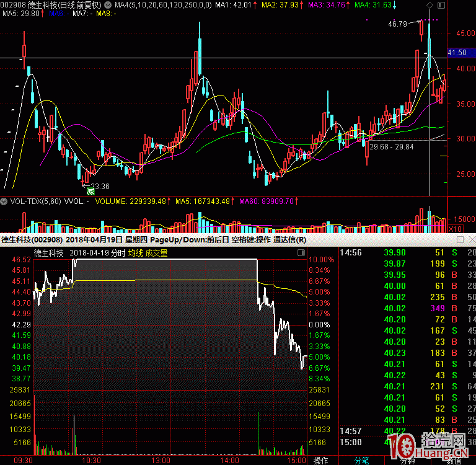Viewport: 476px width, 465px height.
Task: Click the MA5: 167343.48 volume readout
Action: [203, 201]
